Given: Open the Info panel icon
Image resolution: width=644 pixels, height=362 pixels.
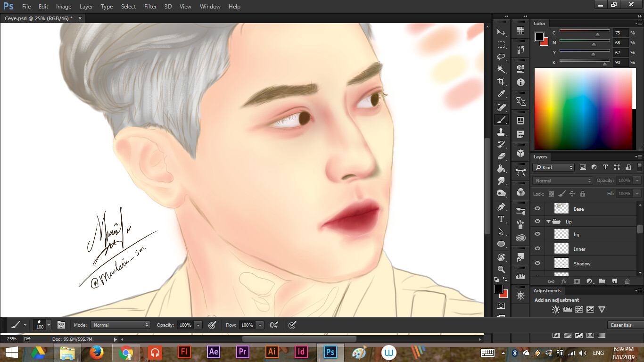Looking at the screenshot, I should (520, 82).
